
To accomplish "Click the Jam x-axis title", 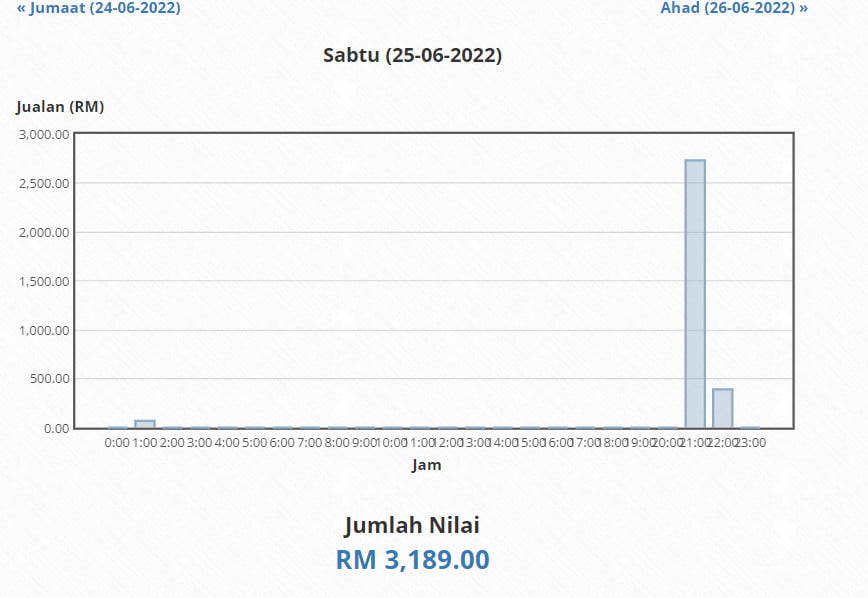I will pyautogui.click(x=426, y=465).
